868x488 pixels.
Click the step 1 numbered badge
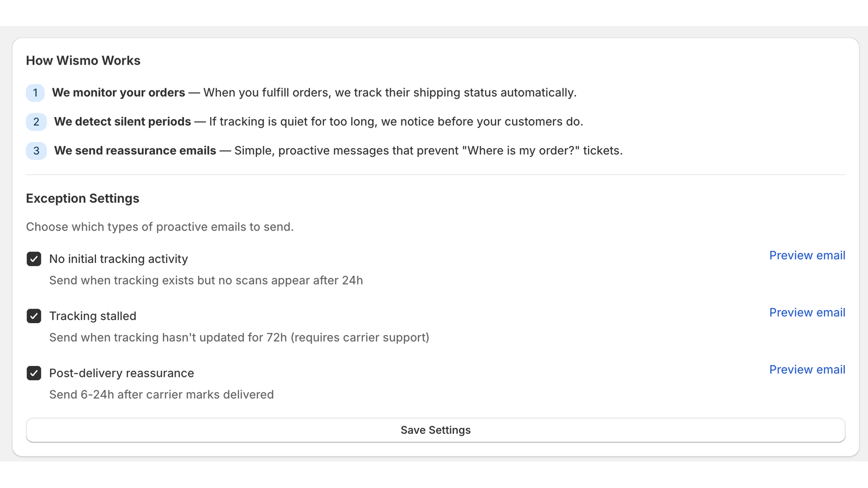coord(35,93)
